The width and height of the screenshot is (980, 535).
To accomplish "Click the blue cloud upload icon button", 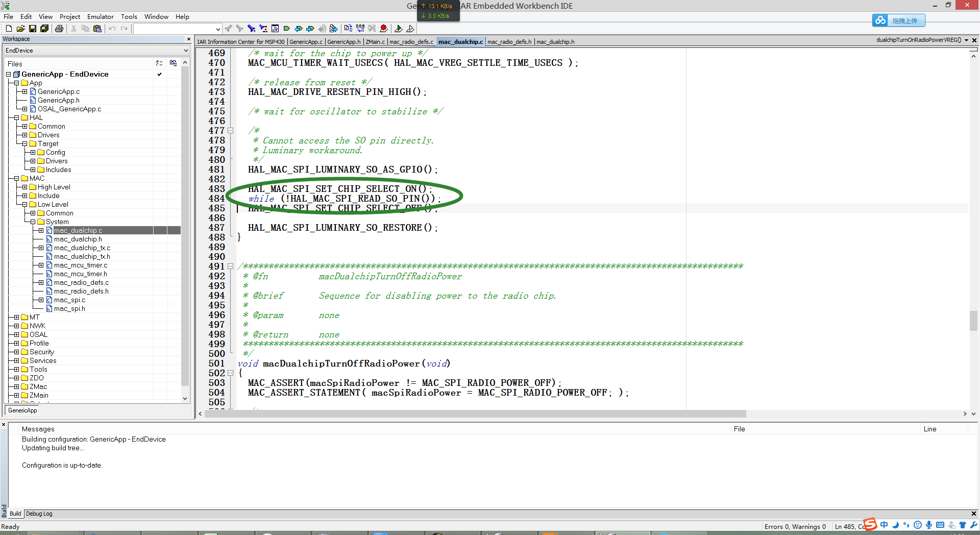I will [880, 20].
